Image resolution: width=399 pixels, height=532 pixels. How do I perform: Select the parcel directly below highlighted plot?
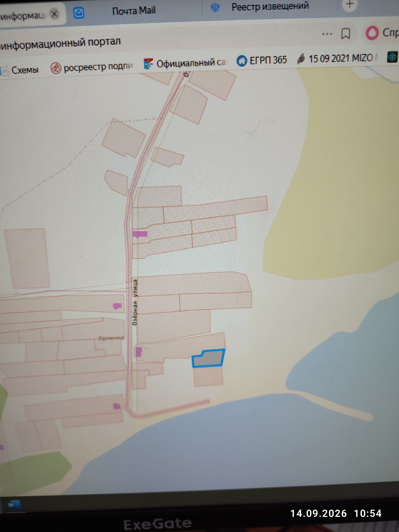(x=208, y=376)
